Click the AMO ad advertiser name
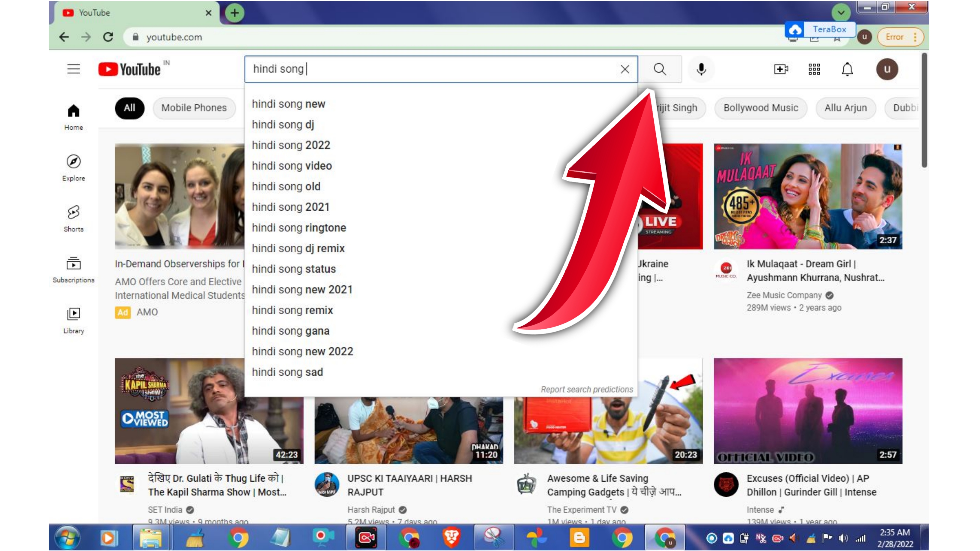This screenshot has width=980, height=551. click(x=147, y=312)
